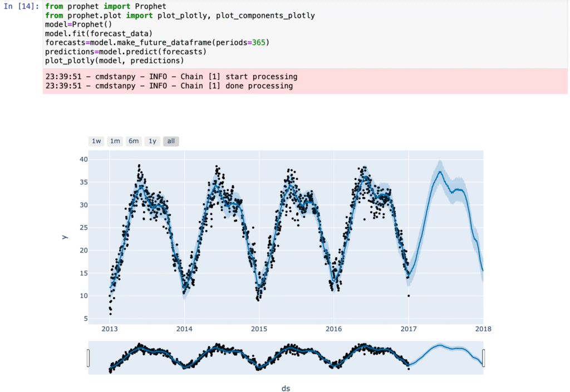Click the 40 y-axis tick label

coord(83,159)
